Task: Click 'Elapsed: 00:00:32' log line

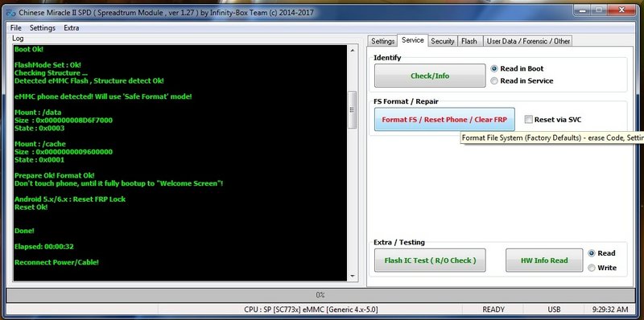Action: (x=44, y=247)
